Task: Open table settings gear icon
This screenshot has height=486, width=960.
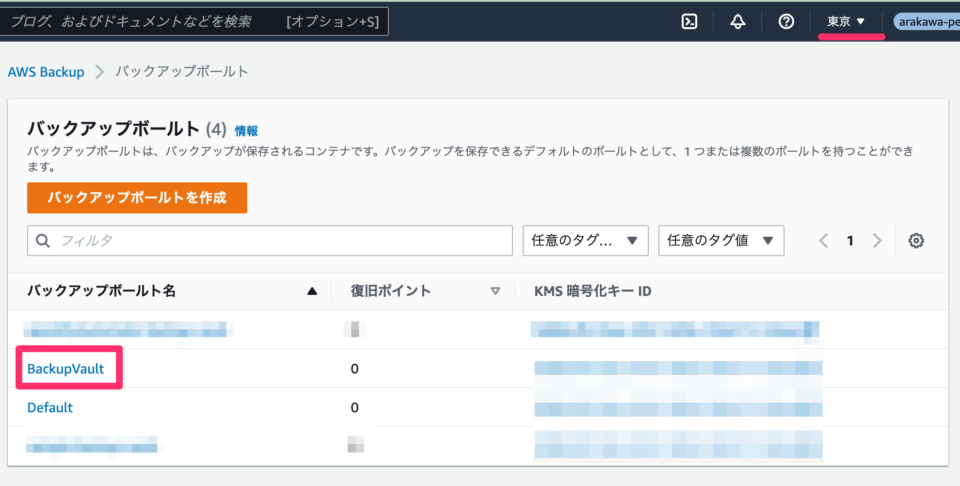Action: [916, 241]
